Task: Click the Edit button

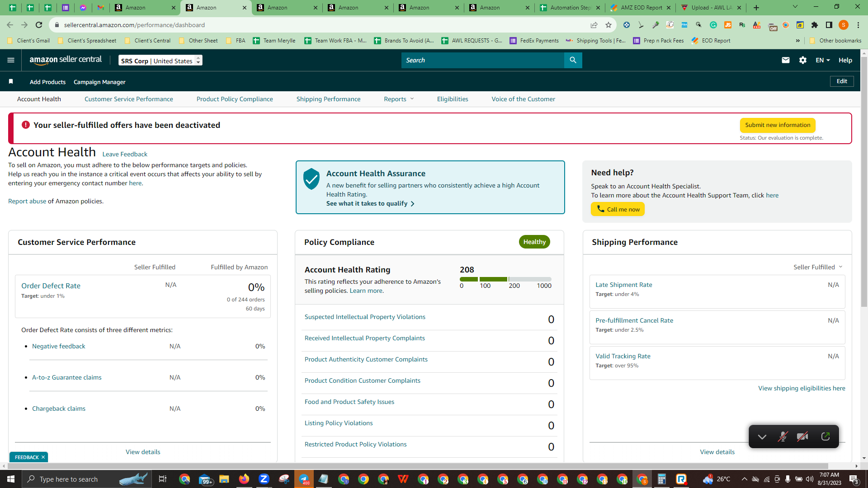Action: coord(842,81)
